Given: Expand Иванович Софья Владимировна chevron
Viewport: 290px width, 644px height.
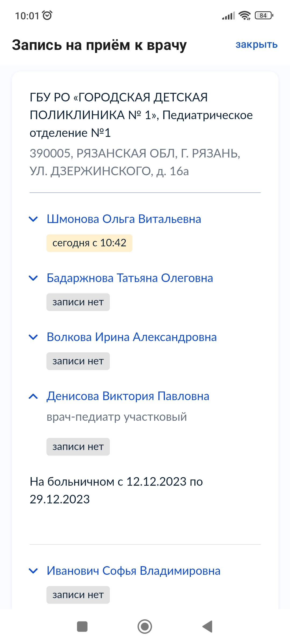Looking at the screenshot, I should pos(33,571).
